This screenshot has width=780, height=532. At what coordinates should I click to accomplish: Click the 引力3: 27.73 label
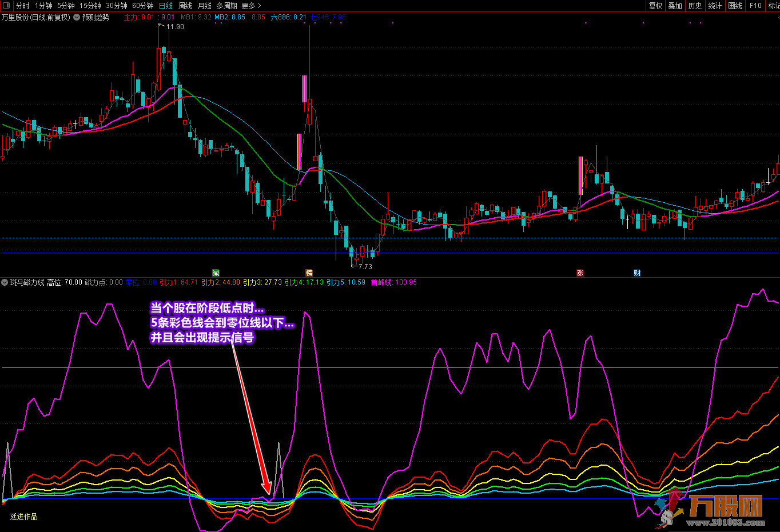tap(262, 282)
